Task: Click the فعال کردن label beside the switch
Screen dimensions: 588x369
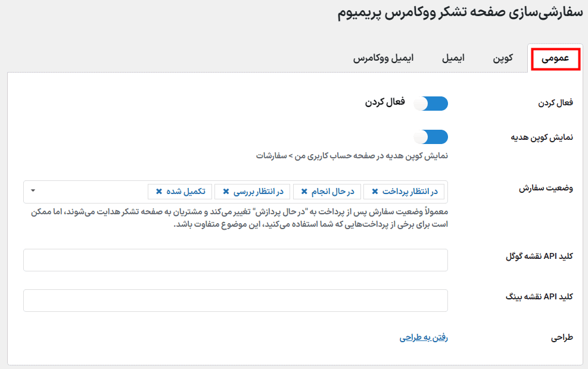Action: [x=385, y=102]
